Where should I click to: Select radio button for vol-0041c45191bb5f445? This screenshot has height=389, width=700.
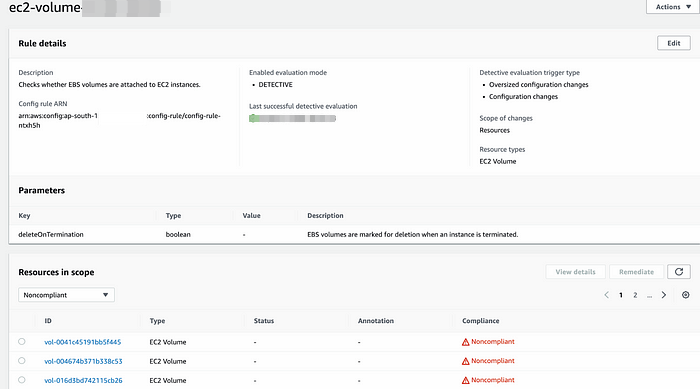click(x=21, y=342)
